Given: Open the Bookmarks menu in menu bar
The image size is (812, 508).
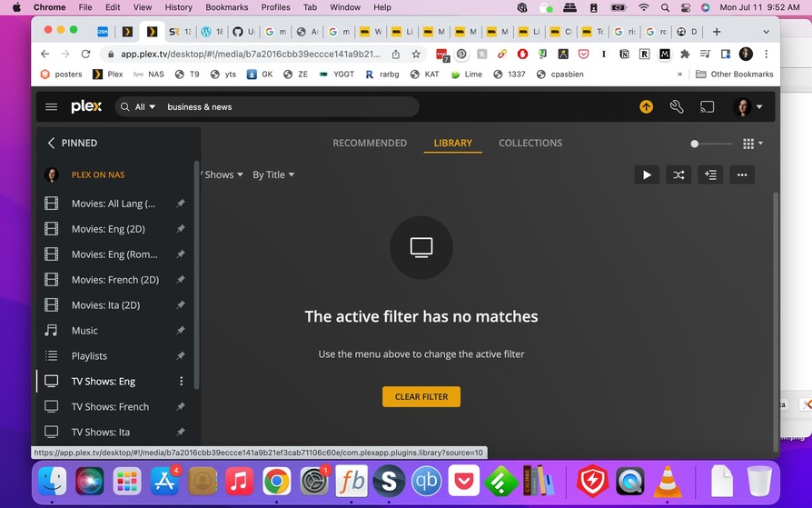Looking at the screenshot, I should click(227, 7).
